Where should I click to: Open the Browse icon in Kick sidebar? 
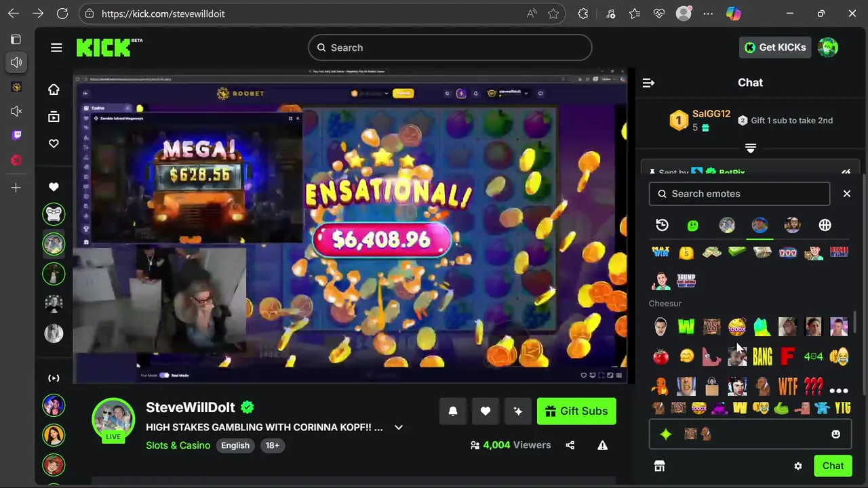[x=54, y=117]
